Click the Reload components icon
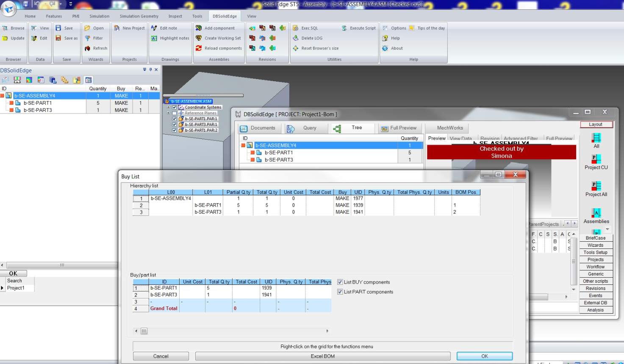Viewport: 624px width, 364px height. [x=199, y=48]
